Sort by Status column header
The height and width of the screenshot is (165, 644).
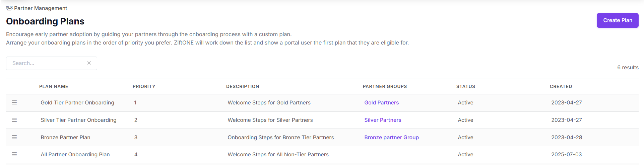point(466,86)
